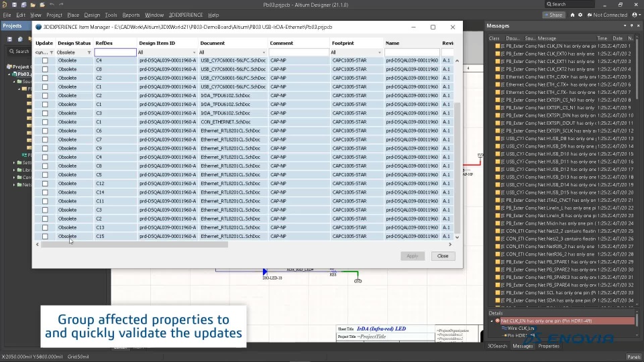The width and height of the screenshot is (644, 362).
Task: Click the Home icon near Share
Action: [x=572, y=15]
